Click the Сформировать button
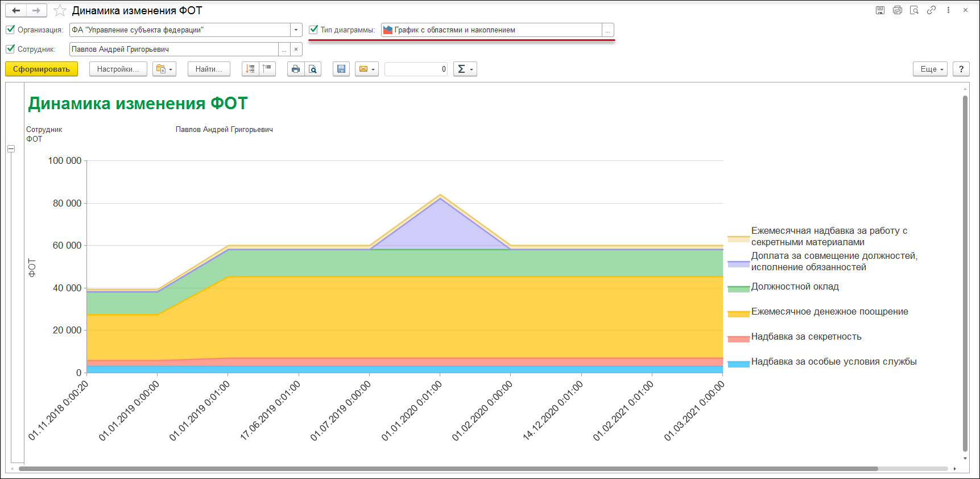Screen dimensions: 980x479 pyautogui.click(x=42, y=69)
